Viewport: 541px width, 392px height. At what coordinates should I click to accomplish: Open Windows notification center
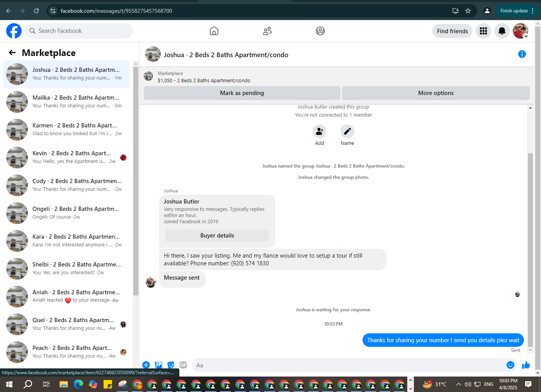[528, 384]
